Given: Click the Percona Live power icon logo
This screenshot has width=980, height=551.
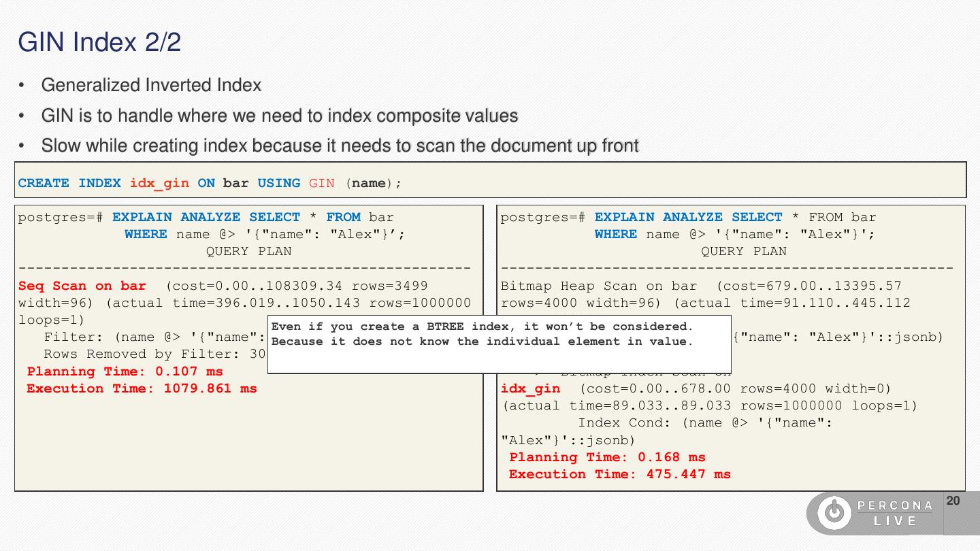Looking at the screenshot, I should [x=834, y=513].
